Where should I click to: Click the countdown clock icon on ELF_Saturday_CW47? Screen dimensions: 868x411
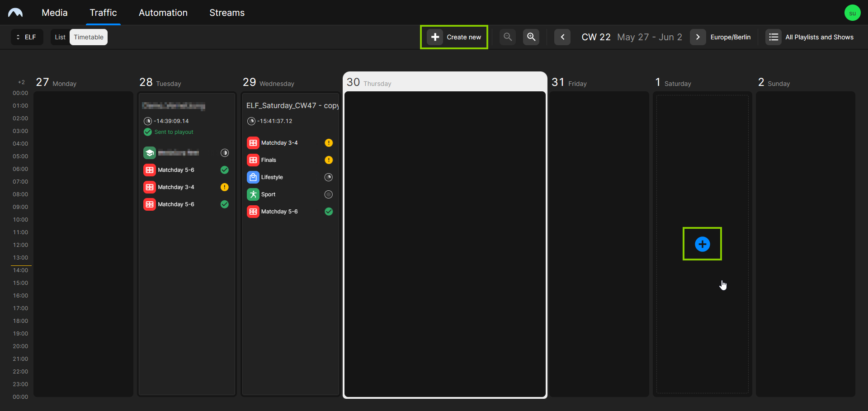pos(251,121)
